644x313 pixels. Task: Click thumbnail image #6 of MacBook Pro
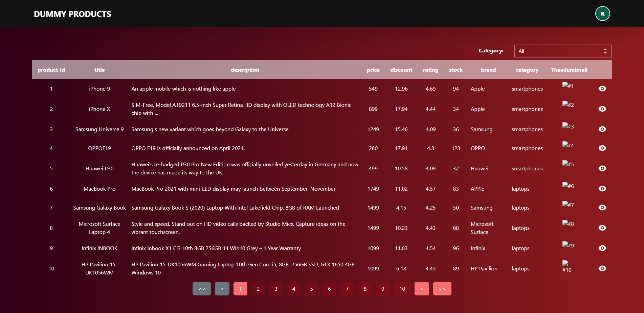(568, 185)
